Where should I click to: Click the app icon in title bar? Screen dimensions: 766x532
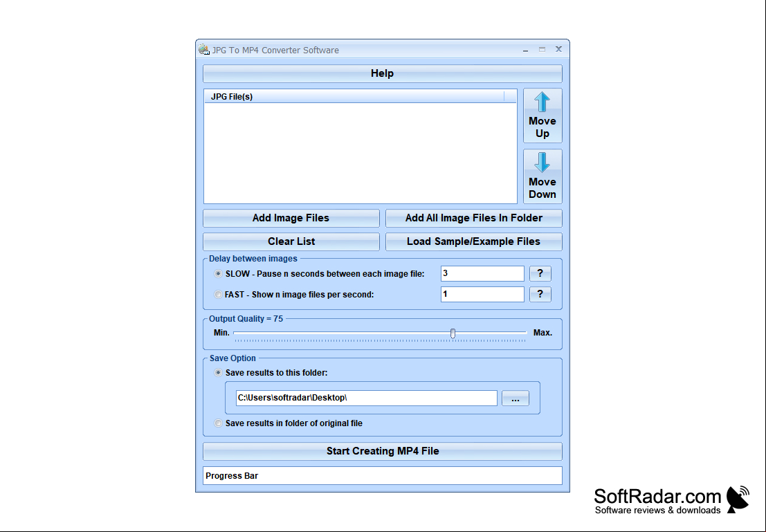click(203, 49)
